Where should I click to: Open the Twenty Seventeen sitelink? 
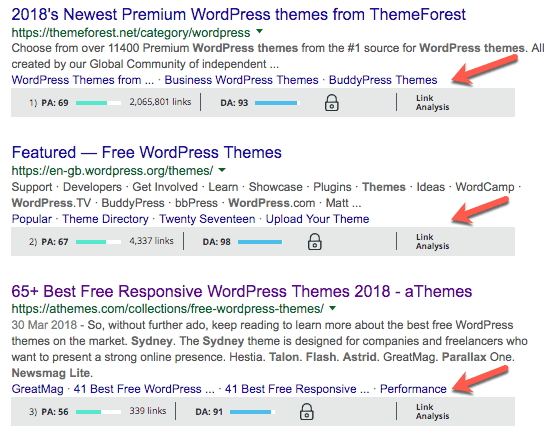[207, 219]
